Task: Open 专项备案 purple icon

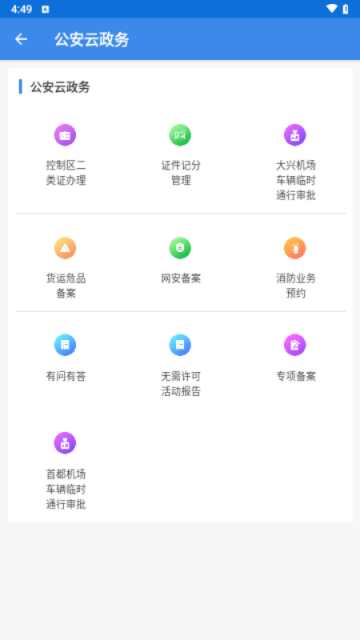Action: click(x=295, y=345)
